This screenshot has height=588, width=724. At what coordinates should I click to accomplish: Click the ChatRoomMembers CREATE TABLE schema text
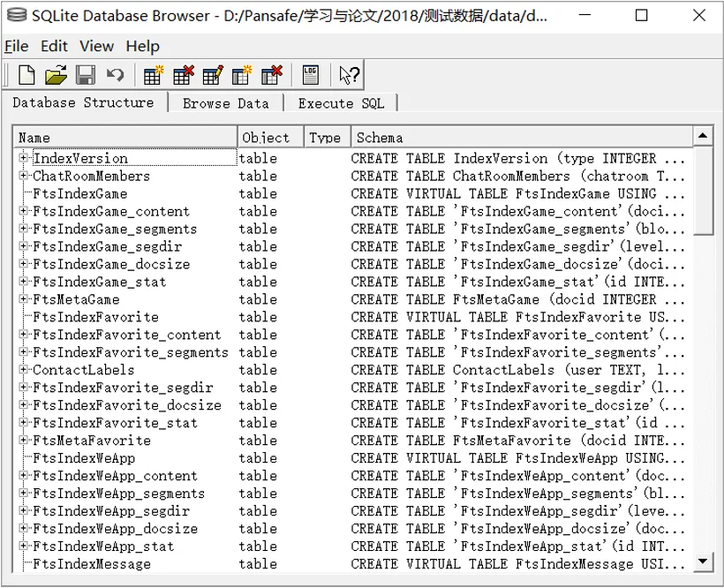517,176
